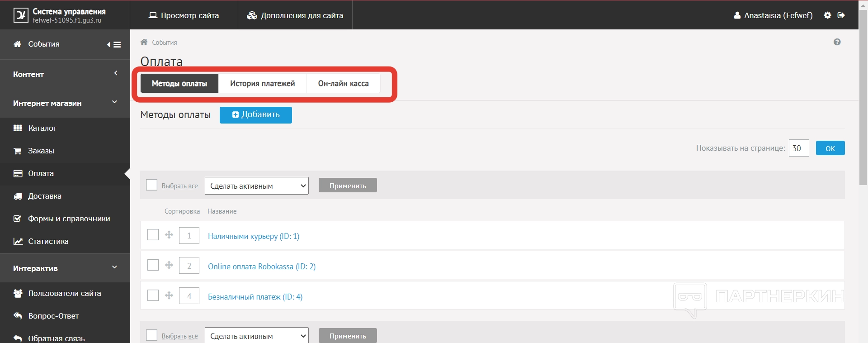Open the Online оплата Robokassa (ID: 2) link
The image size is (868, 343).
(262, 267)
